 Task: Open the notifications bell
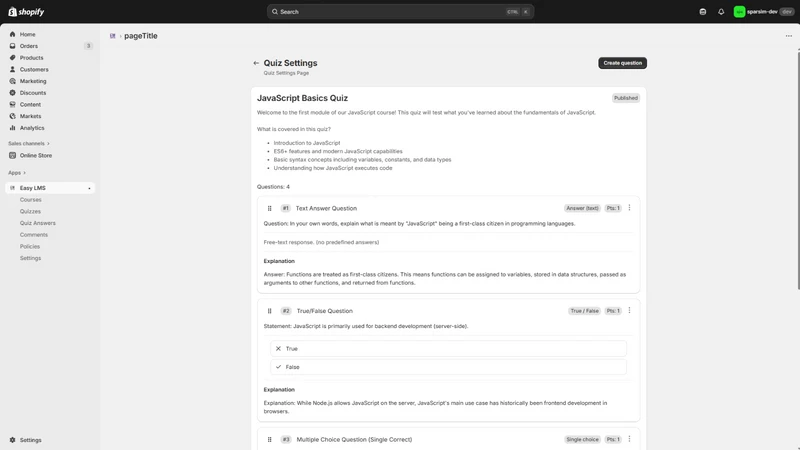[721, 12]
